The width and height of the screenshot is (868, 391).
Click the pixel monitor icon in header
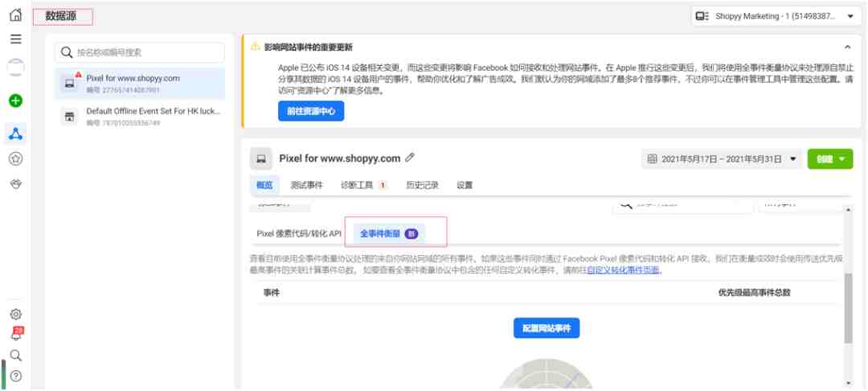coord(260,158)
